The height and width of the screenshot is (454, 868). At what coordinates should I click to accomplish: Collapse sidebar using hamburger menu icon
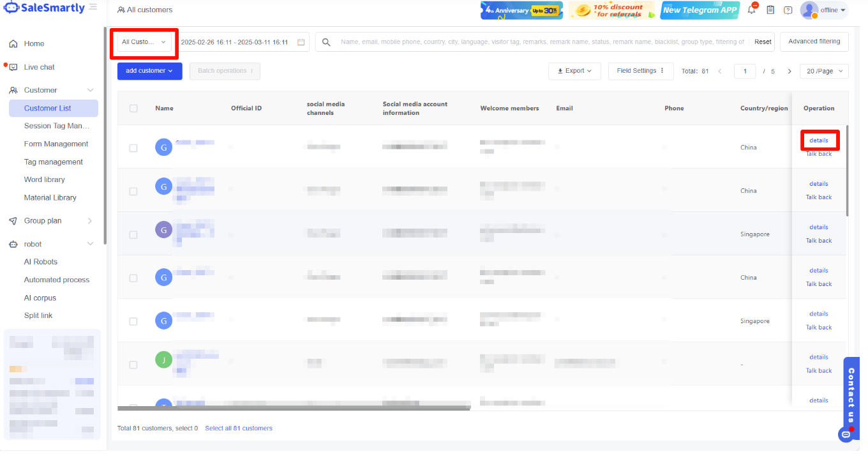93,7
